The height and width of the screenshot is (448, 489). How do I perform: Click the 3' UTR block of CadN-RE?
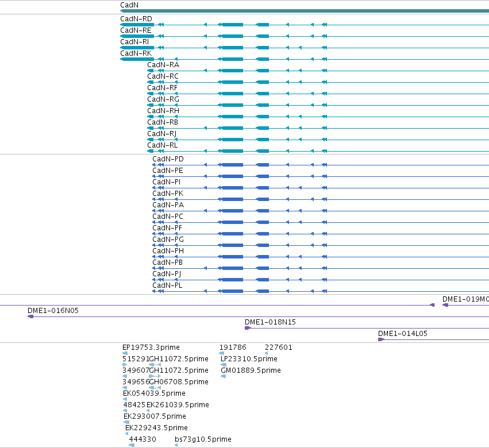click(x=137, y=36)
